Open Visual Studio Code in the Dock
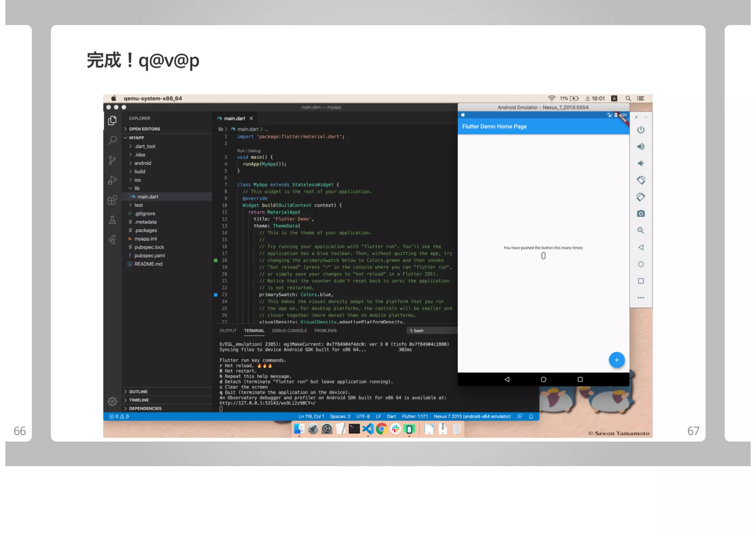Viewport: 756px width, 535px height. 368,429
